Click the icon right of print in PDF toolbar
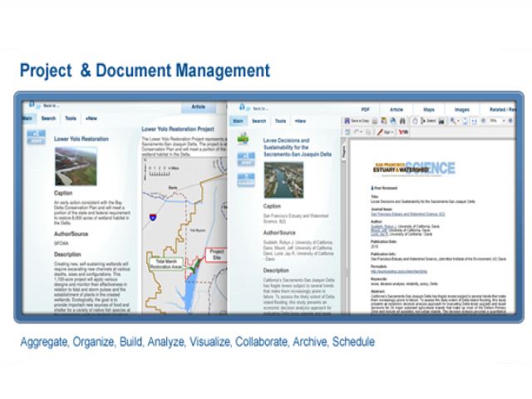The image size is (532, 399). pos(384,121)
